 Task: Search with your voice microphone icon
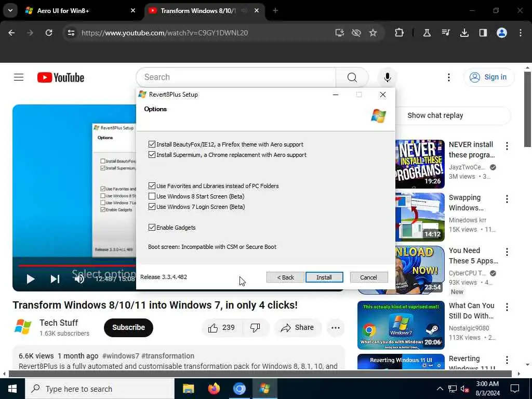click(x=387, y=77)
